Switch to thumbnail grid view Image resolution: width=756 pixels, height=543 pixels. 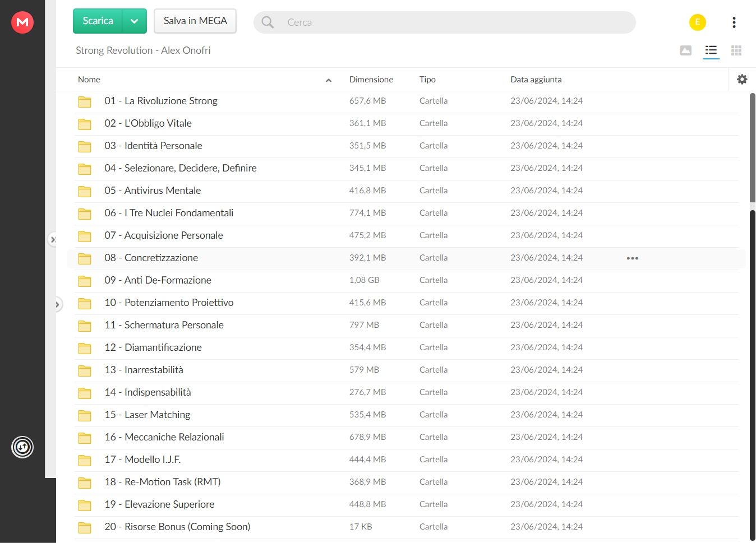[736, 50]
